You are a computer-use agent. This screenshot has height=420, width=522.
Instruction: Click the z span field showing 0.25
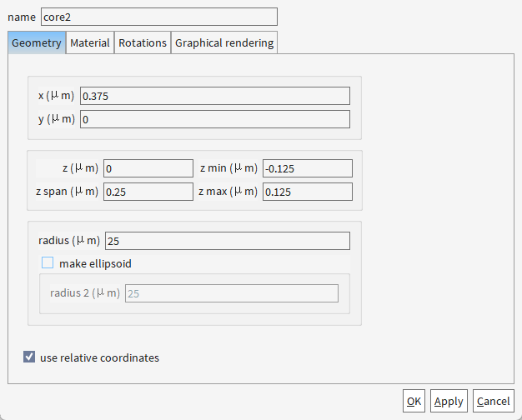click(x=148, y=192)
